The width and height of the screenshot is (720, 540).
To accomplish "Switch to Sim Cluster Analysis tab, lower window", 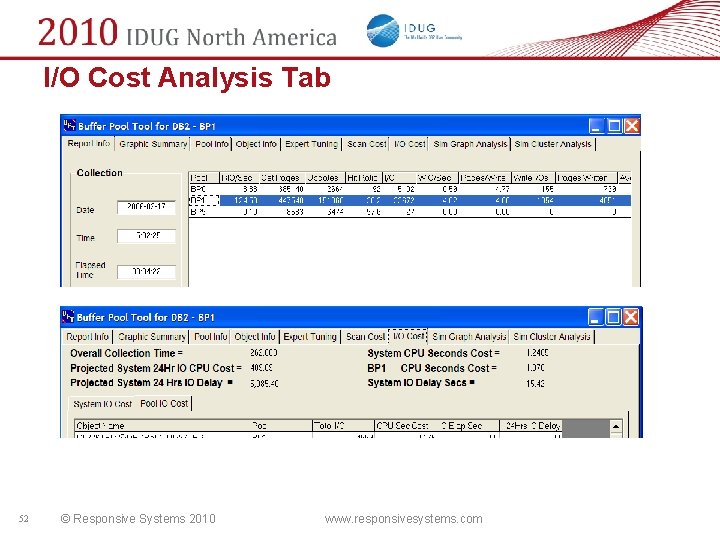I will (551, 337).
